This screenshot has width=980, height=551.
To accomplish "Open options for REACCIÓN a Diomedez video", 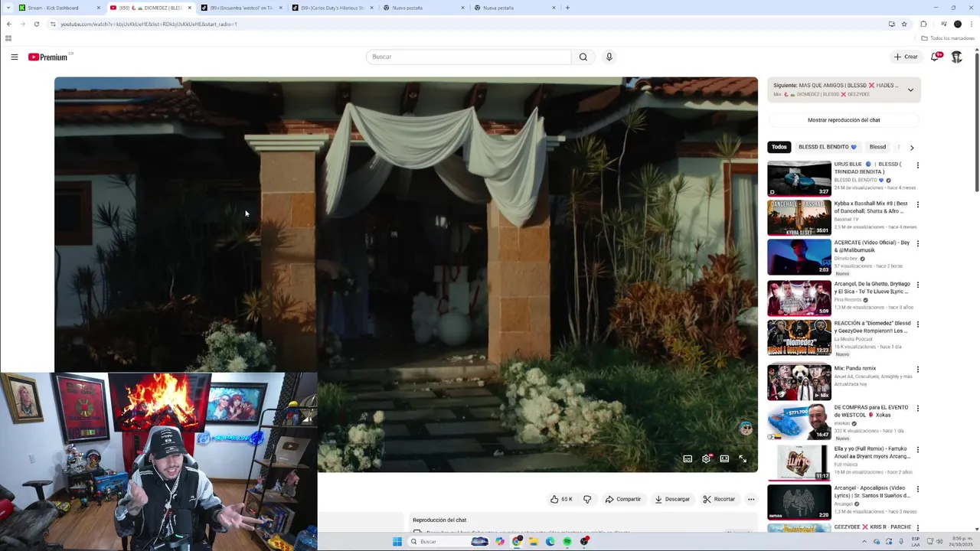I will (917, 324).
